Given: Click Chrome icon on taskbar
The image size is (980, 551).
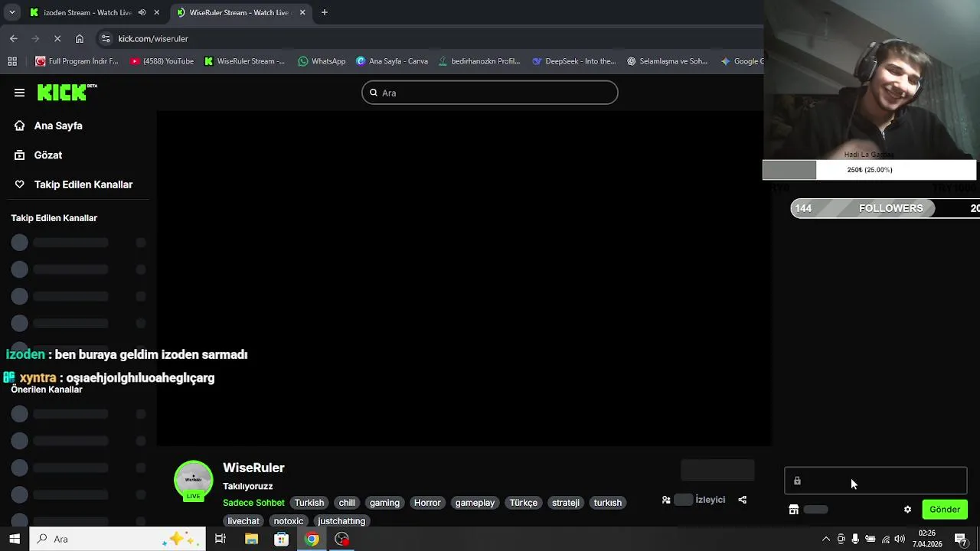Looking at the screenshot, I should (312, 539).
